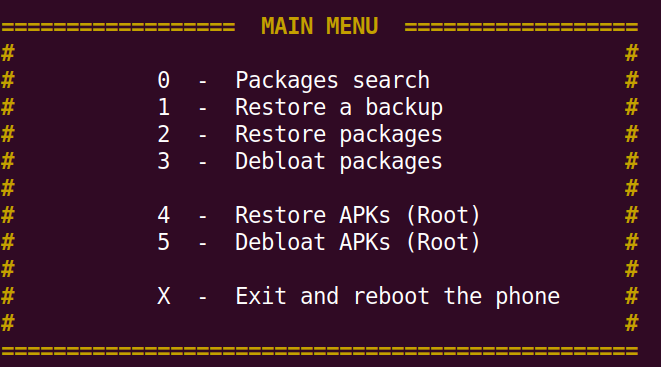Click the MAIN MENU title text
The image size is (661, 367).
point(319,26)
